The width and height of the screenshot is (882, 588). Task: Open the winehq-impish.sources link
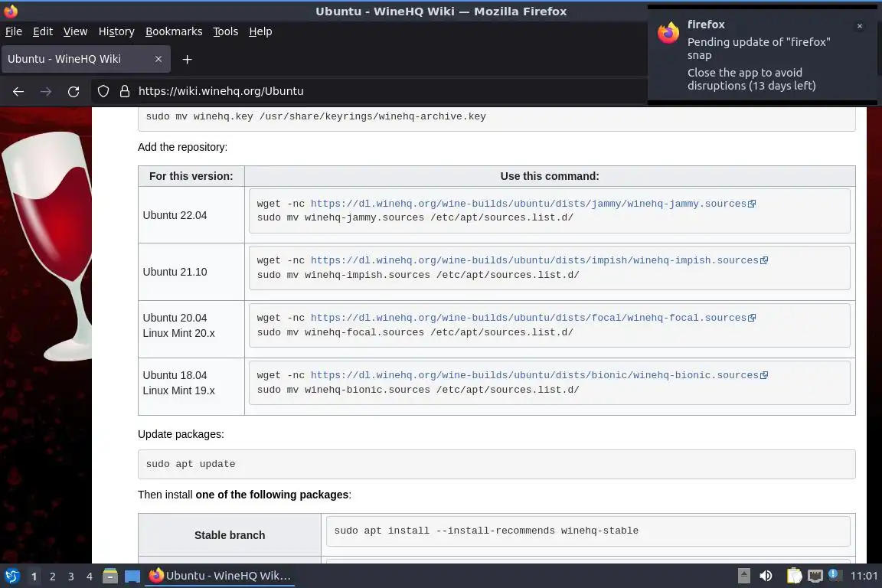pos(534,260)
